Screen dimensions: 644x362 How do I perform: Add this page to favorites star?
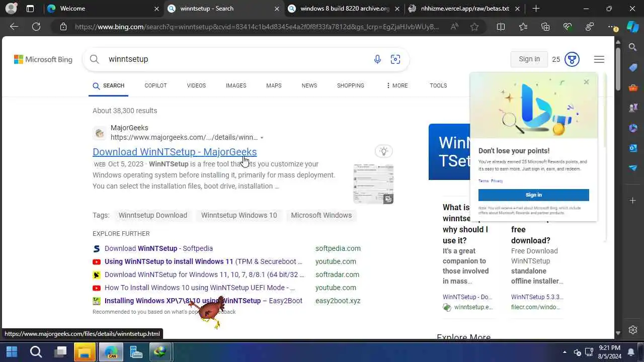(x=474, y=27)
